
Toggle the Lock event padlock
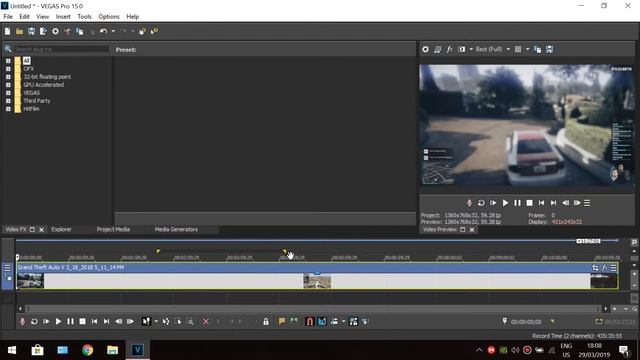pos(266,322)
